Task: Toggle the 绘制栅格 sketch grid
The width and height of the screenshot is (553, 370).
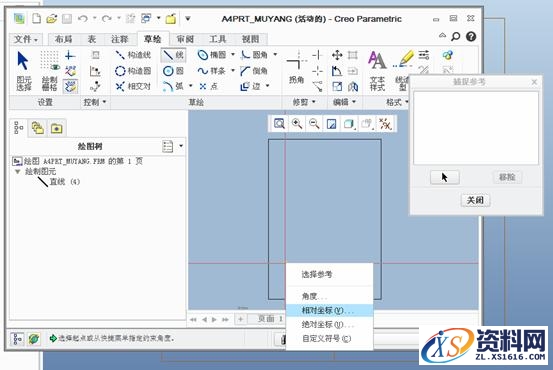Action: pyautogui.click(x=49, y=71)
